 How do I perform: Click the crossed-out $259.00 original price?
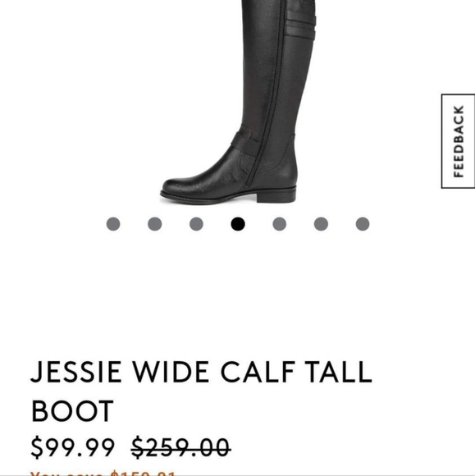point(181,446)
